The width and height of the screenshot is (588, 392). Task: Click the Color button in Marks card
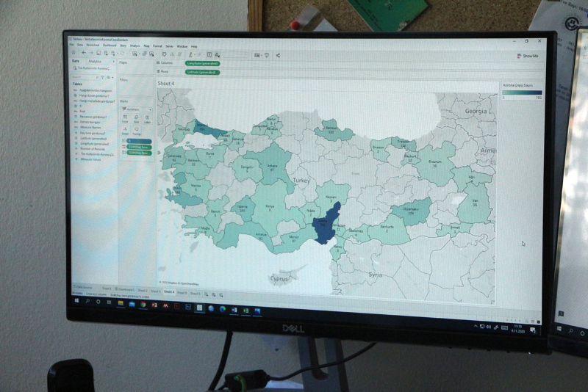click(125, 117)
